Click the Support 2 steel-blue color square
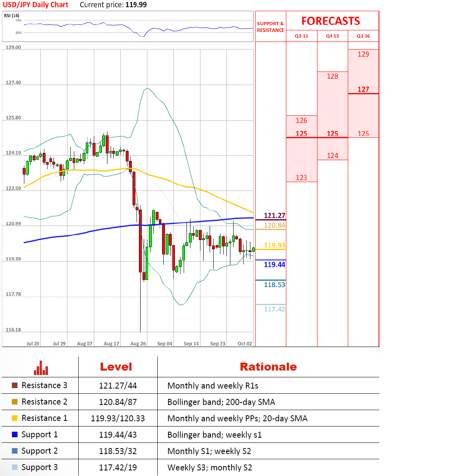460x476 pixels. 14,451
